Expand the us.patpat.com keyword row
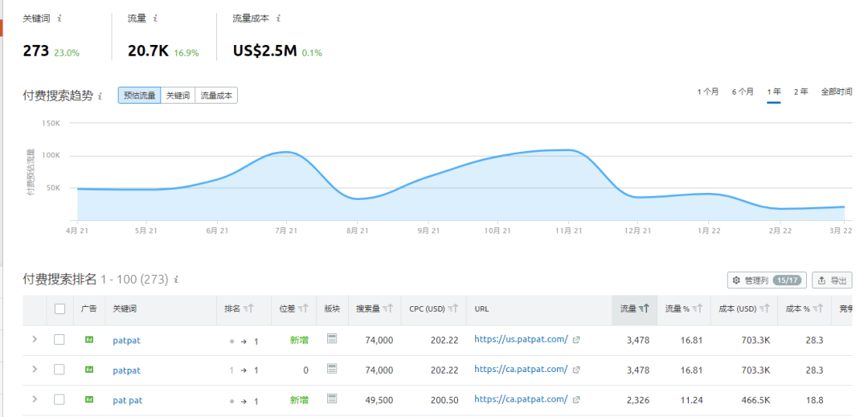 tap(34, 339)
